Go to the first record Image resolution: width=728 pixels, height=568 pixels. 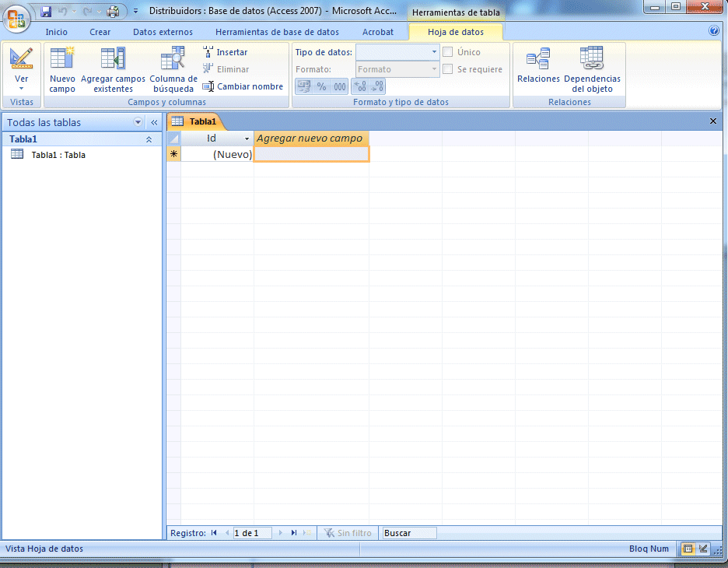pyautogui.click(x=214, y=533)
